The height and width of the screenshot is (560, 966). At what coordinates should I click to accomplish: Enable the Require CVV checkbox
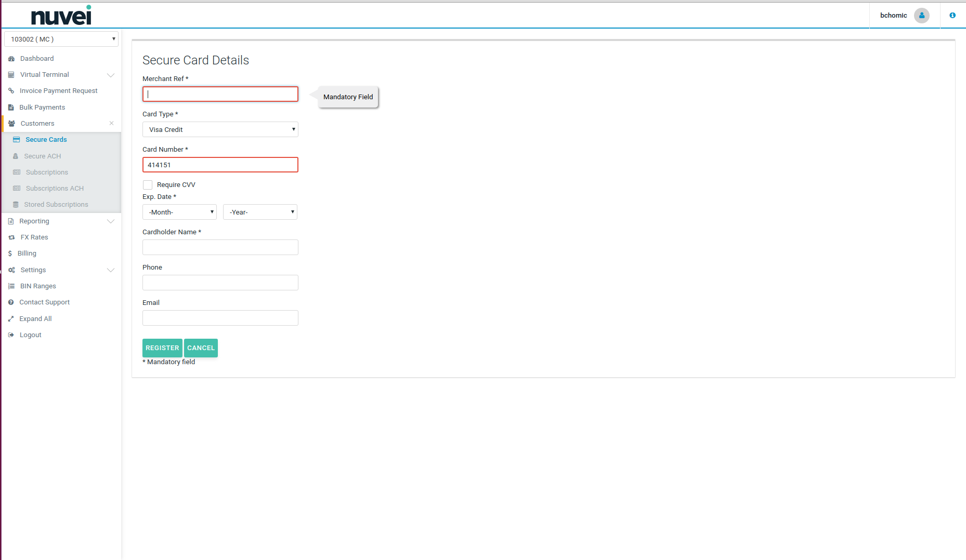pyautogui.click(x=148, y=185)
